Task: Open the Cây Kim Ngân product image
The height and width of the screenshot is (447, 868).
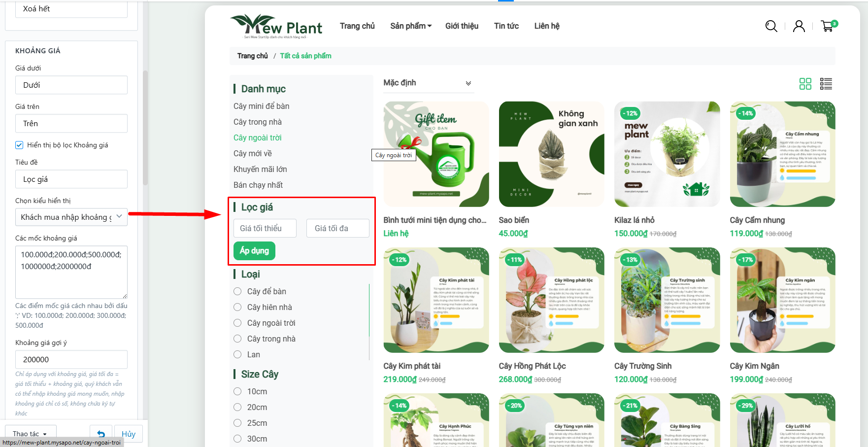Action: coord(782,300)
